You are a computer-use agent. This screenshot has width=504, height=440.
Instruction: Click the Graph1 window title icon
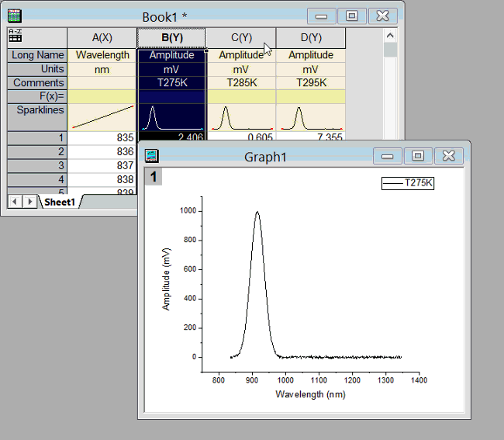pos(152,156)
